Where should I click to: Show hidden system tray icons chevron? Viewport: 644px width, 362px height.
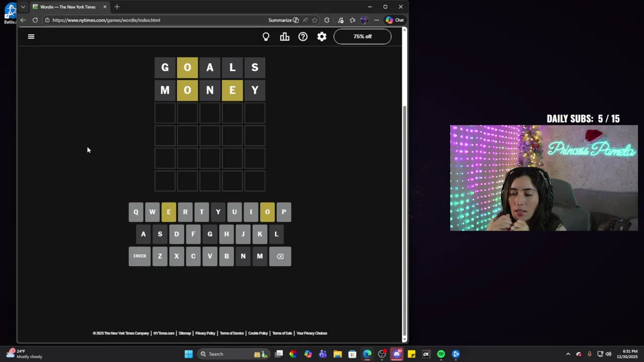[x=568, y=354]
